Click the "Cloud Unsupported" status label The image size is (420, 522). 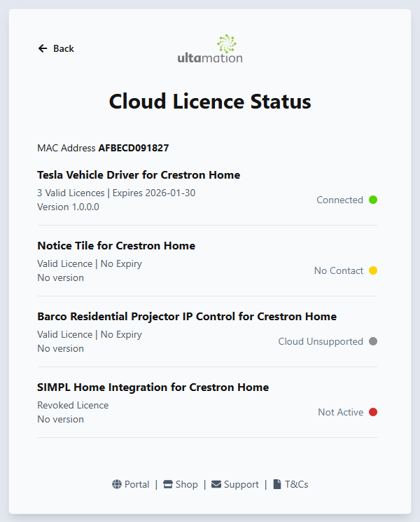point(321,341)
